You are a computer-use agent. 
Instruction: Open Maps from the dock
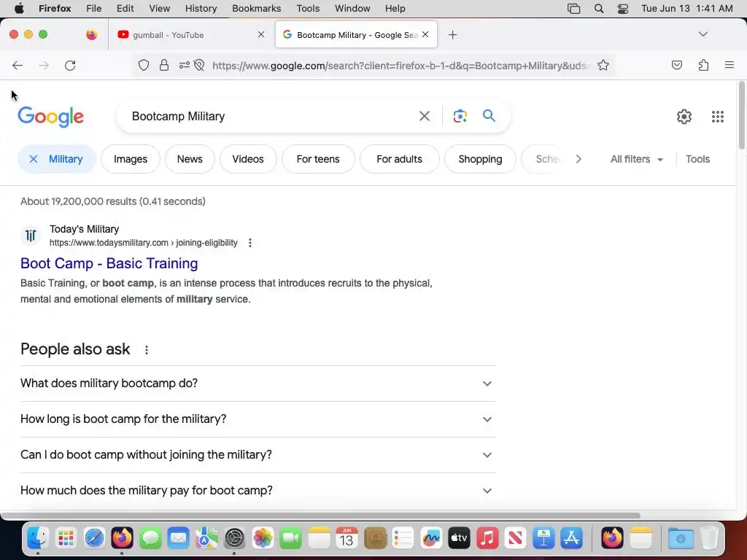click(206, 539)
